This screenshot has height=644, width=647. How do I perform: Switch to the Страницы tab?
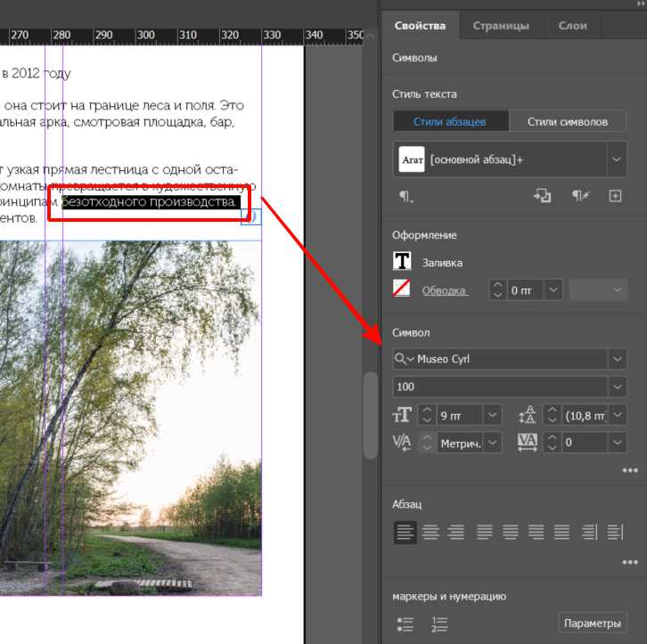pyautogui.click(x=500, y=26)
